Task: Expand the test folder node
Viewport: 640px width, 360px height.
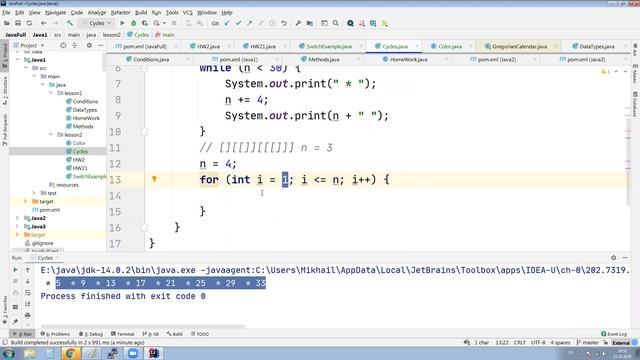Action: tap(34, 193)
